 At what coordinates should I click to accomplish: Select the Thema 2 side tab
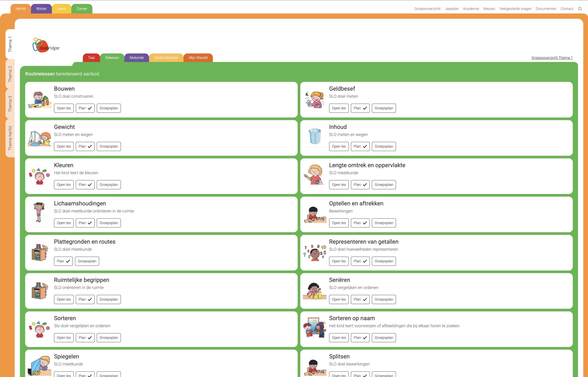click(10, 74)
